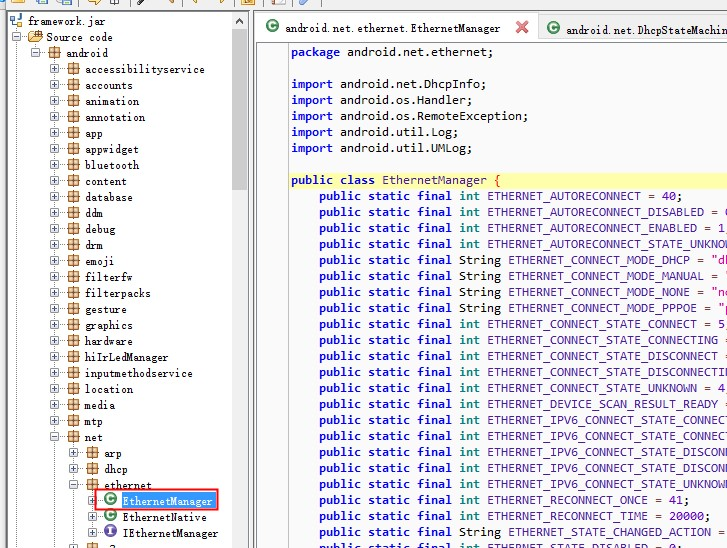Select the drm package label
The height and width of the screenshot is (548, 727).
94,245
